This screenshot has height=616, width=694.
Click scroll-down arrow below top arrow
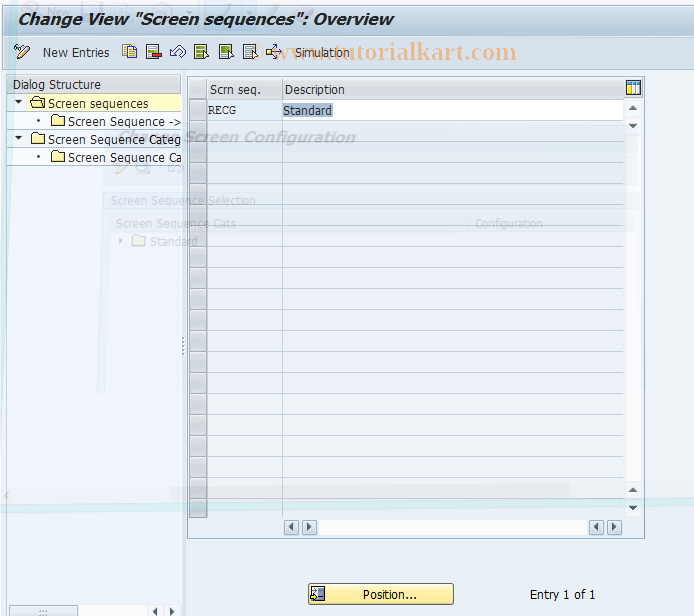633,126
